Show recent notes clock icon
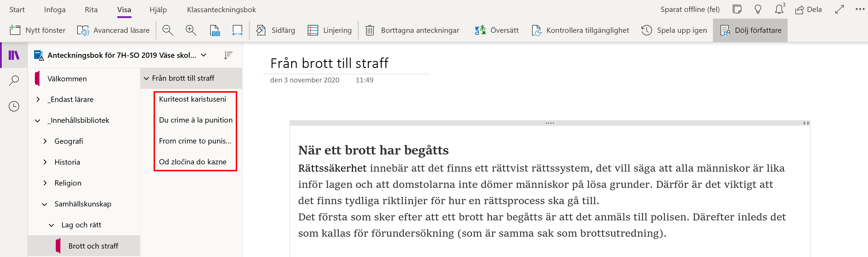This screenshot has width=868, height=257. tap(14, 106)
